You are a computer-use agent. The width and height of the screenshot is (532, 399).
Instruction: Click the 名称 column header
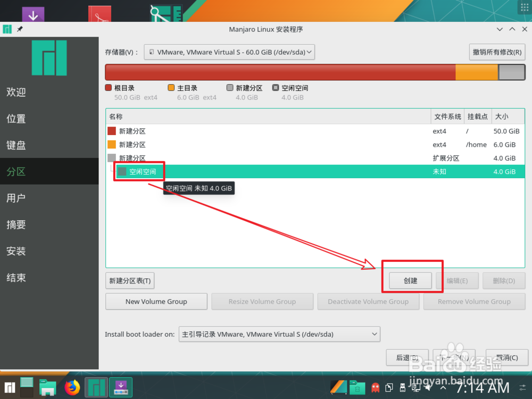point(268,117)
